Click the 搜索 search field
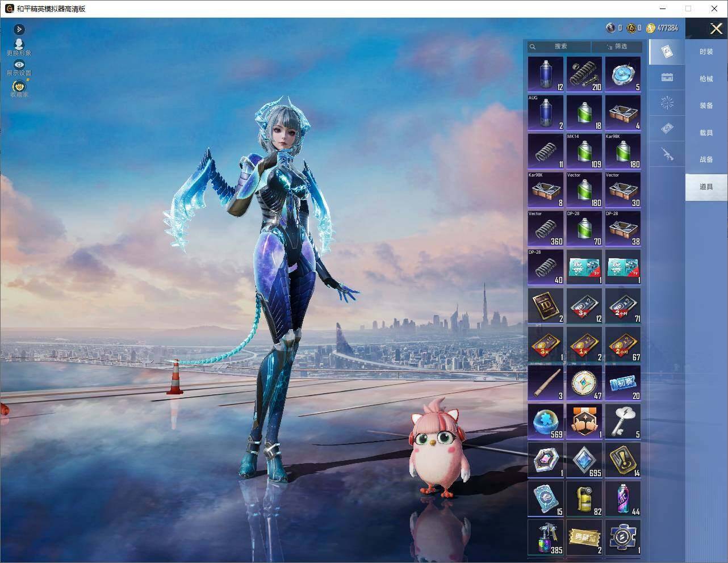 point(559,47)
